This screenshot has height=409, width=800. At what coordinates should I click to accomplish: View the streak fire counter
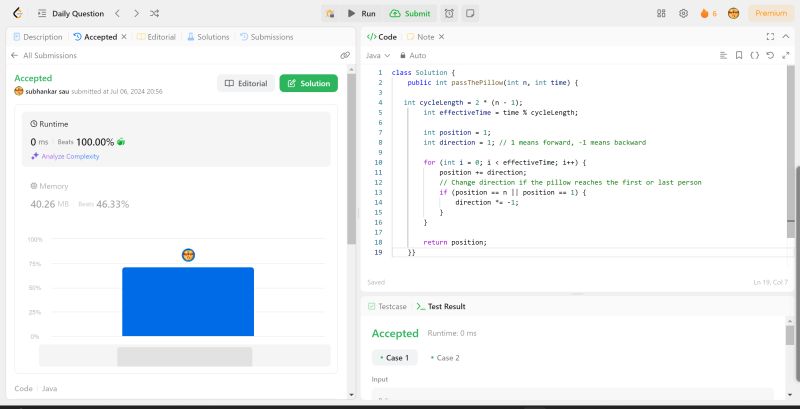[709, 14]
